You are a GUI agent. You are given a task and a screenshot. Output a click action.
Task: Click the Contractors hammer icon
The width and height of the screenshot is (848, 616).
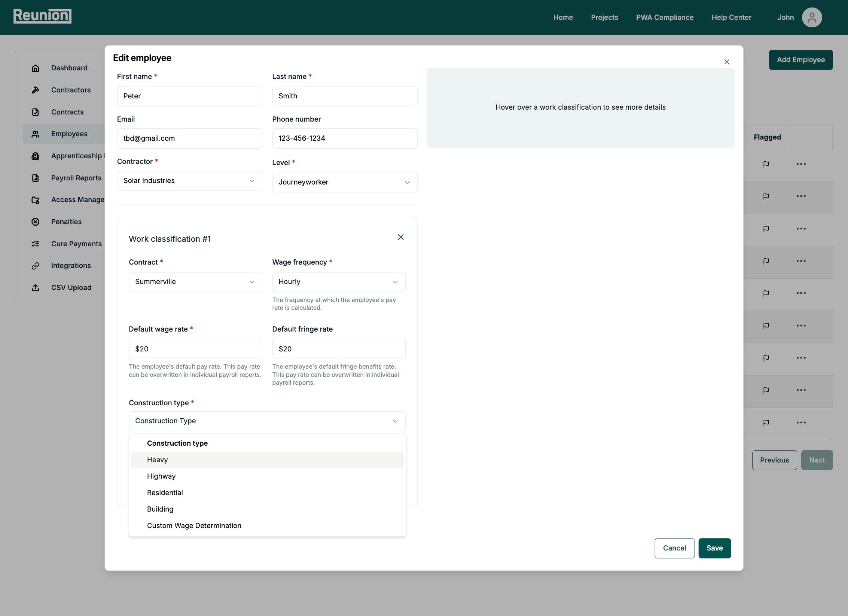[x=36, y=90]
